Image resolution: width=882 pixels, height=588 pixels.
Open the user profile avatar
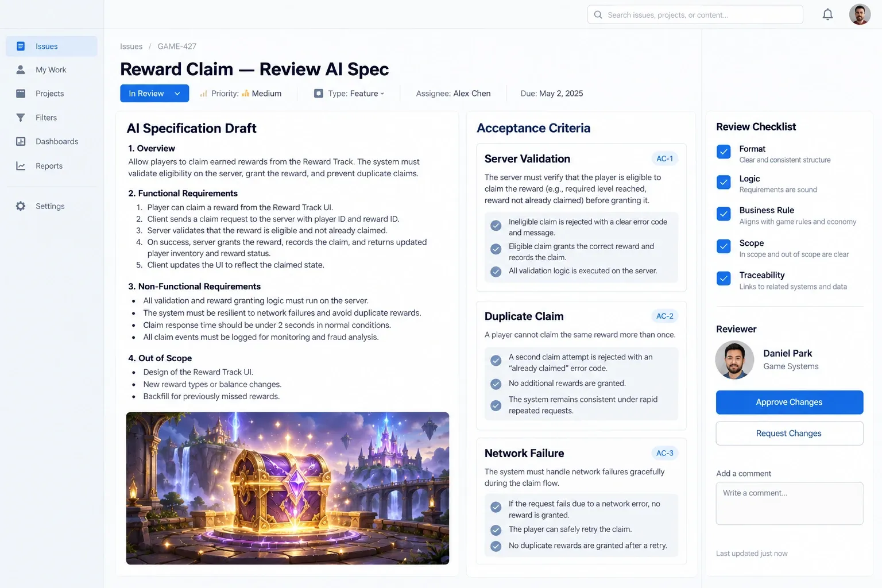[x=860, y=14]
